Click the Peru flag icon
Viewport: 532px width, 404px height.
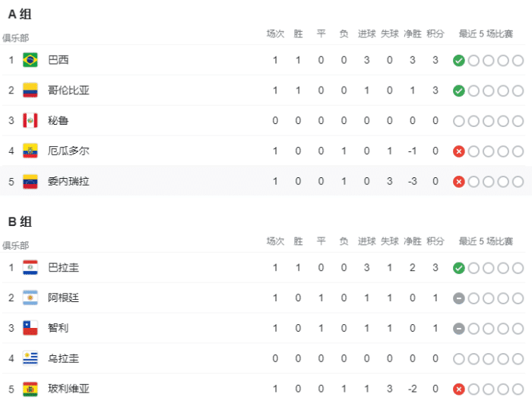[30, 121]
